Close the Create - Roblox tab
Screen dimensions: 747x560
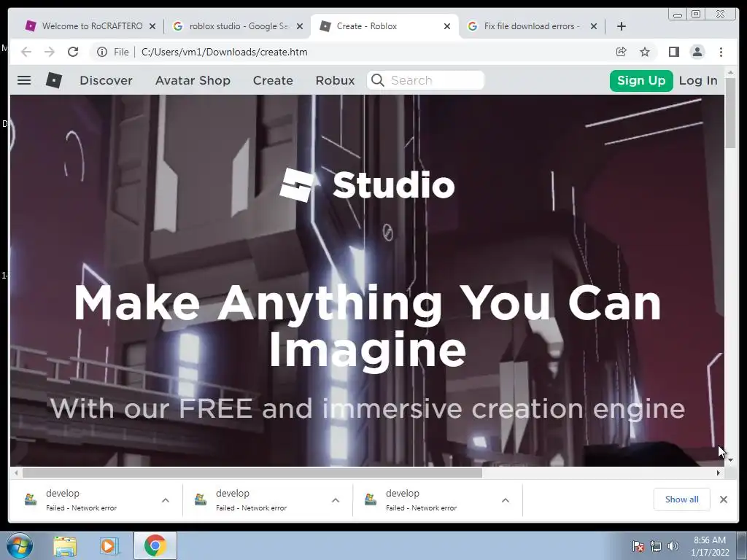pos(447,26)
